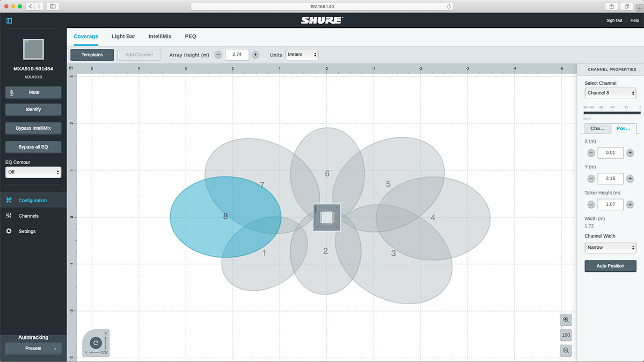
Task: Click the Add Channel button
Action: point(139,55)
